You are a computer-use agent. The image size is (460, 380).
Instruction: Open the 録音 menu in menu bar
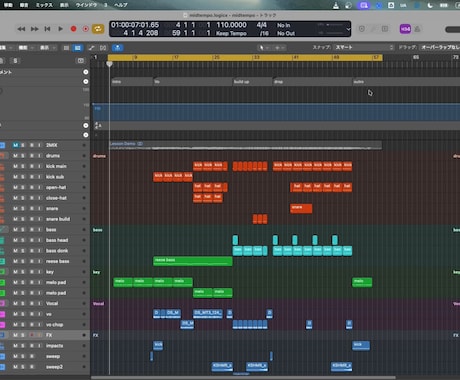coord(24,5)
